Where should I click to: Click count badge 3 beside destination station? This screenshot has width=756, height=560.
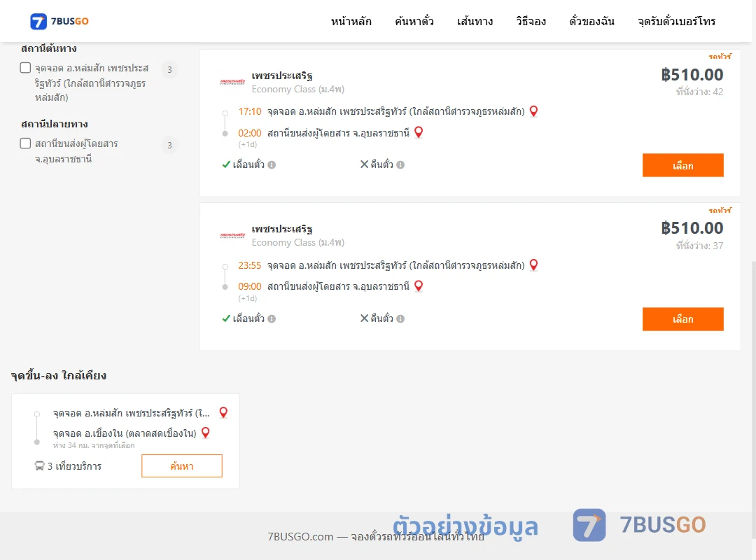[x=169, y=145]
